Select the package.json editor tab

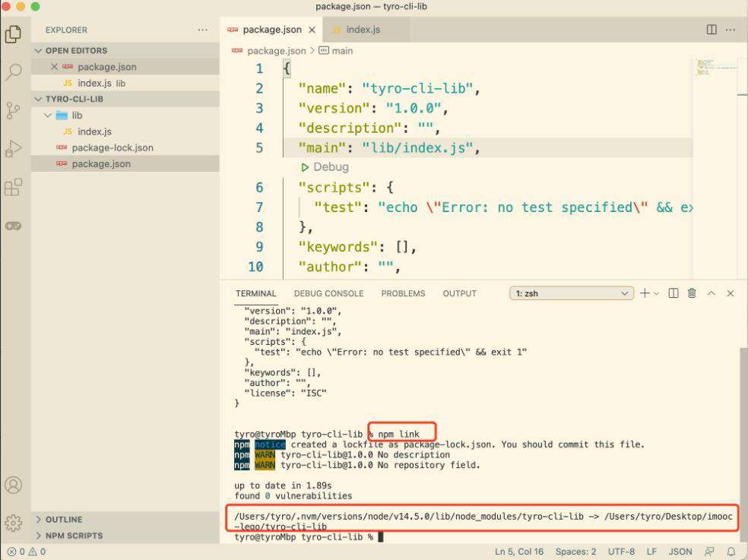[272, 30]
